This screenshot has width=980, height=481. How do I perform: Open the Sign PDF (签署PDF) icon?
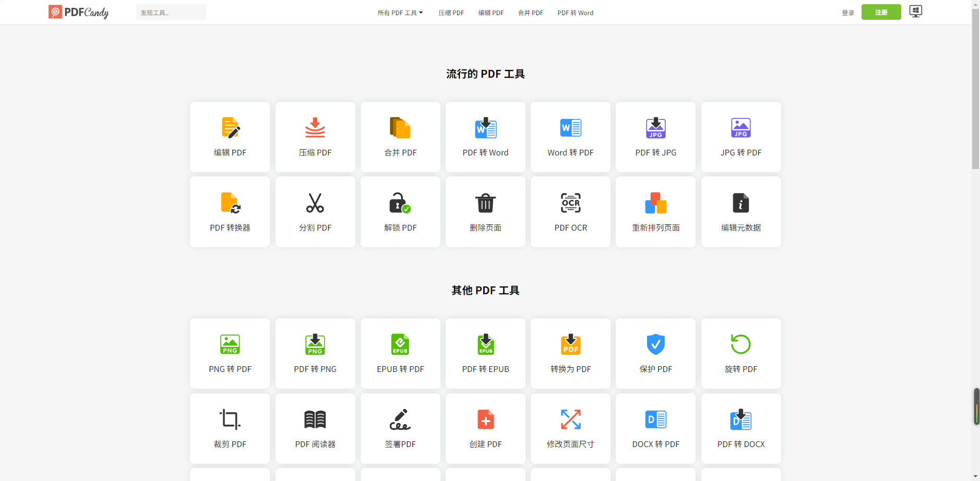(400, 419)
